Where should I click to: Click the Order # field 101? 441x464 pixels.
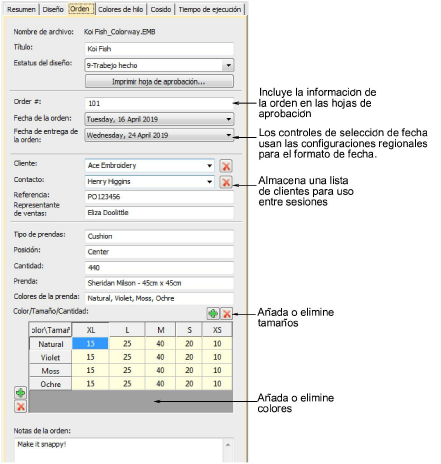click(159, 103)
